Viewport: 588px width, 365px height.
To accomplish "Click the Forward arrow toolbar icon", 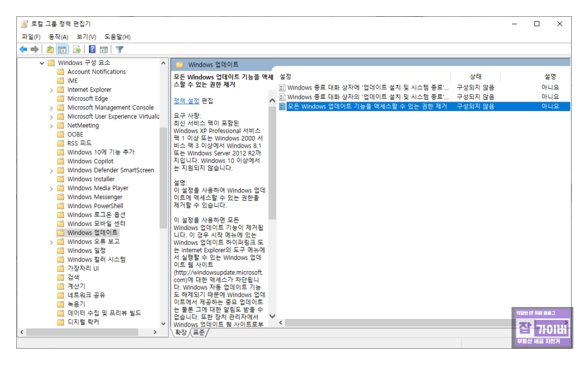I will 35,49.
